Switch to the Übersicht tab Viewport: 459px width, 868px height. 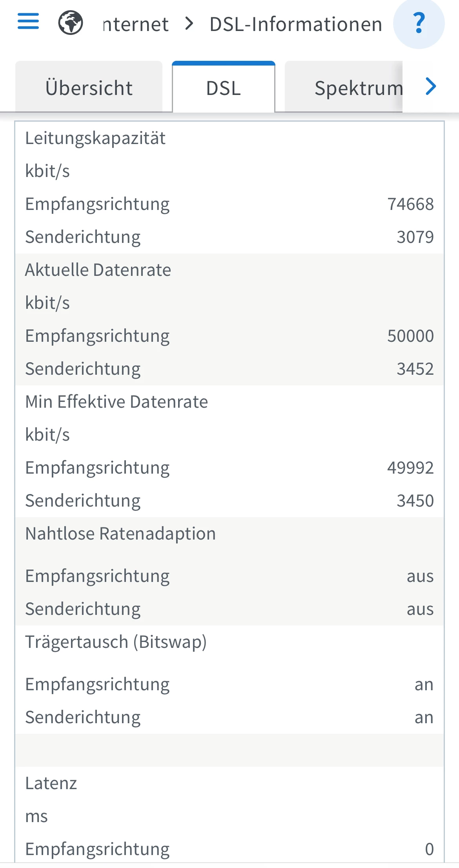(x=89, y=88)
